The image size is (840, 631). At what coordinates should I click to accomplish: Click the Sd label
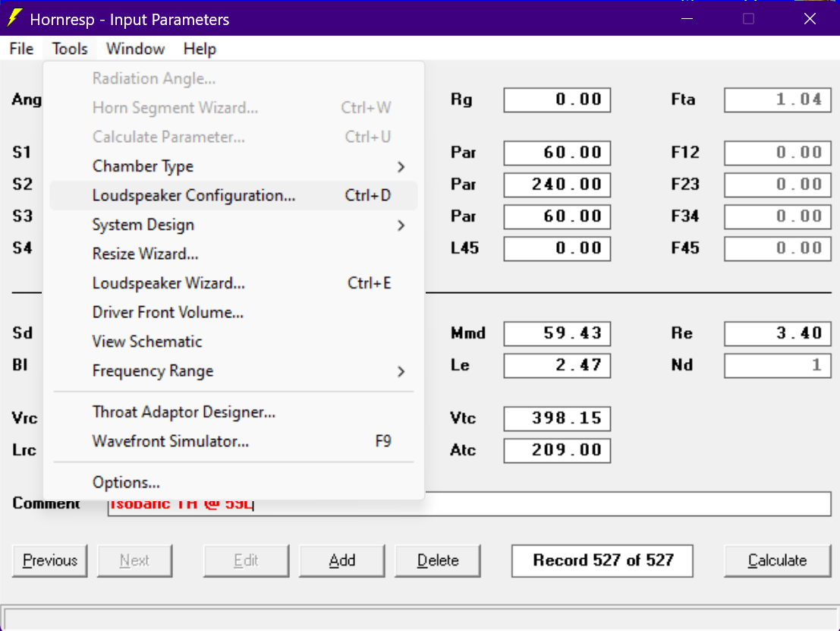23,333
